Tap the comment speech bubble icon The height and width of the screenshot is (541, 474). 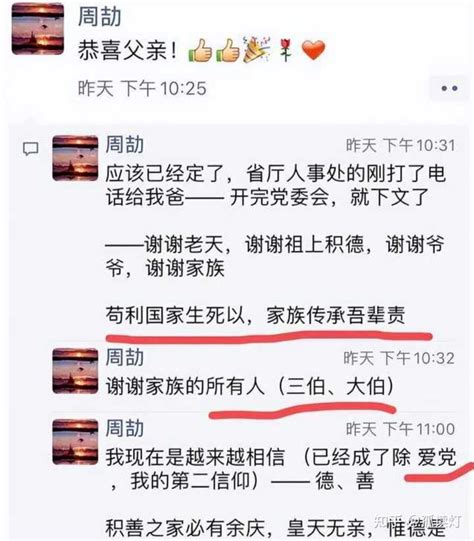tap(30, 149)
